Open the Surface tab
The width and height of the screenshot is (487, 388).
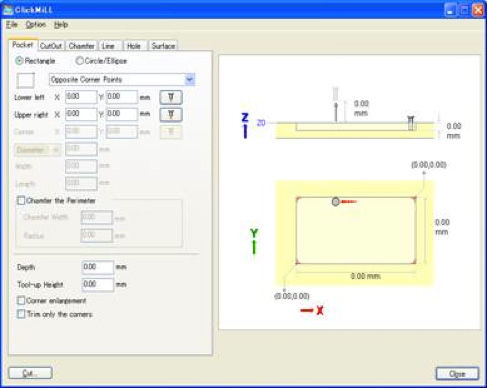[163, 46]
